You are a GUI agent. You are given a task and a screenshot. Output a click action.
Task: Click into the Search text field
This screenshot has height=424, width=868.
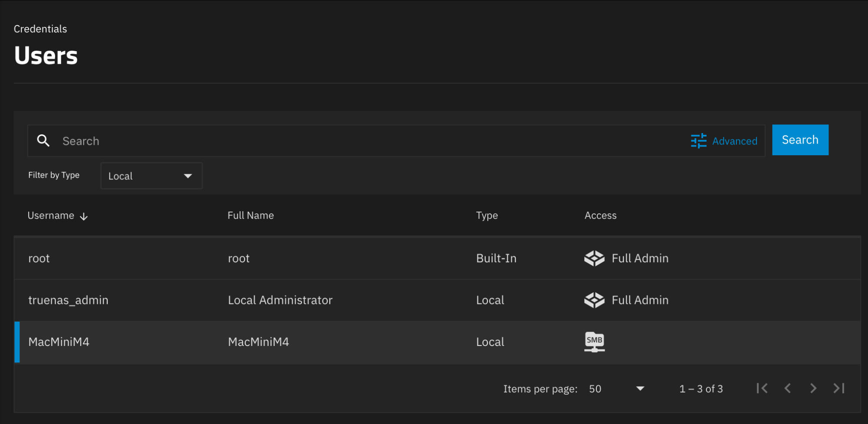tap(347, 141)
